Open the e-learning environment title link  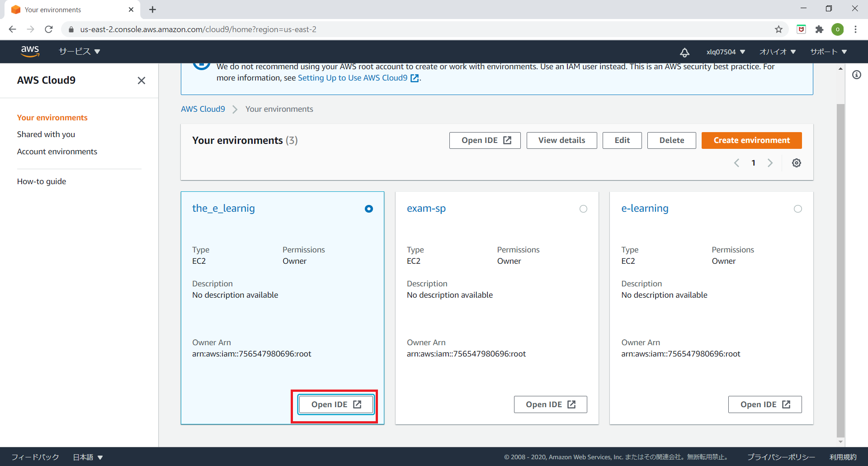coord(645,208)
